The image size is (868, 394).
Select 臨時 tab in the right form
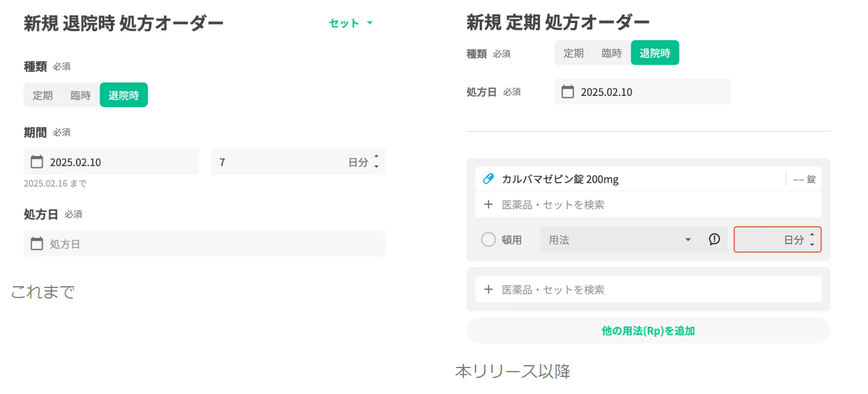[612, 53]
